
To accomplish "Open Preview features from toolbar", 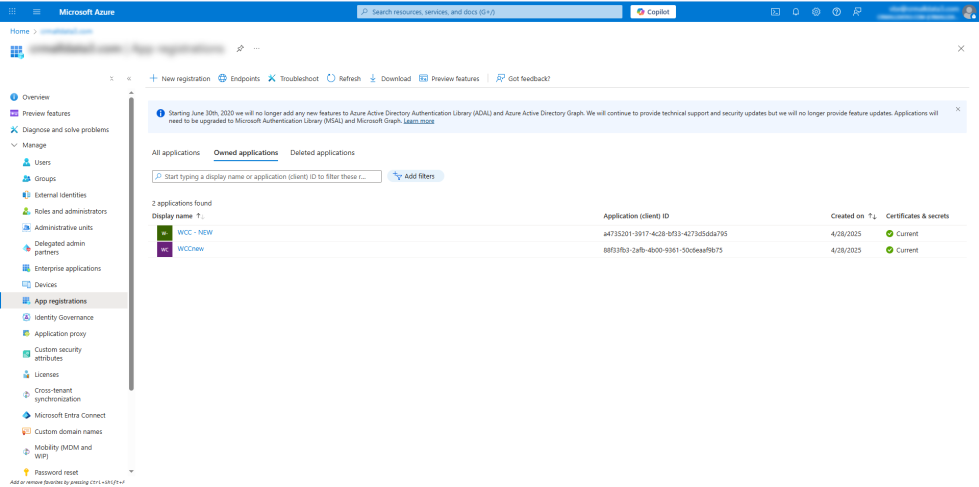I will click(x=450, y=79).
